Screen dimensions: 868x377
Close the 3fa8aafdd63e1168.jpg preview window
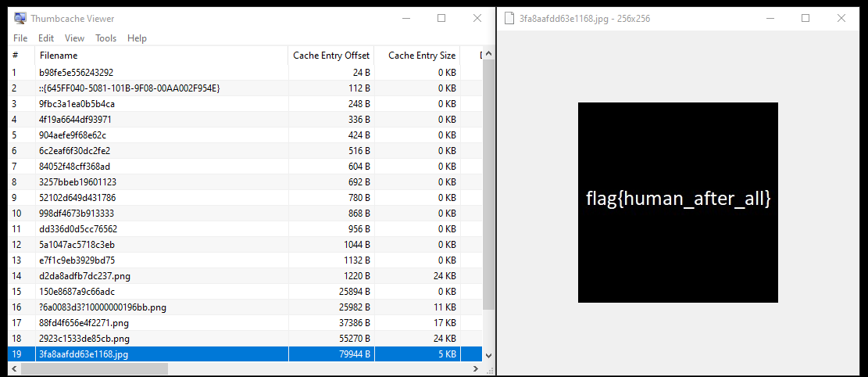841,18
